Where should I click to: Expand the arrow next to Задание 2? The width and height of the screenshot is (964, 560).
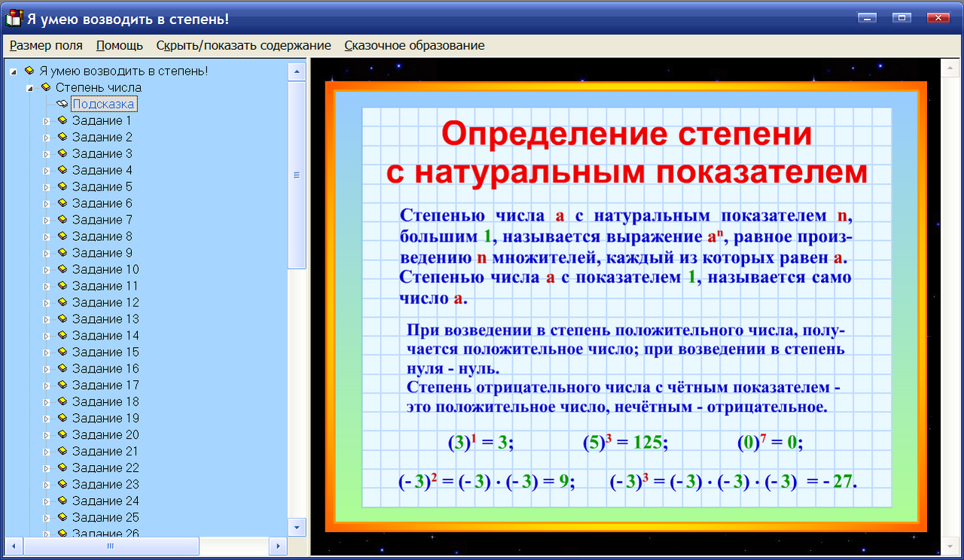tap(45, 137)
